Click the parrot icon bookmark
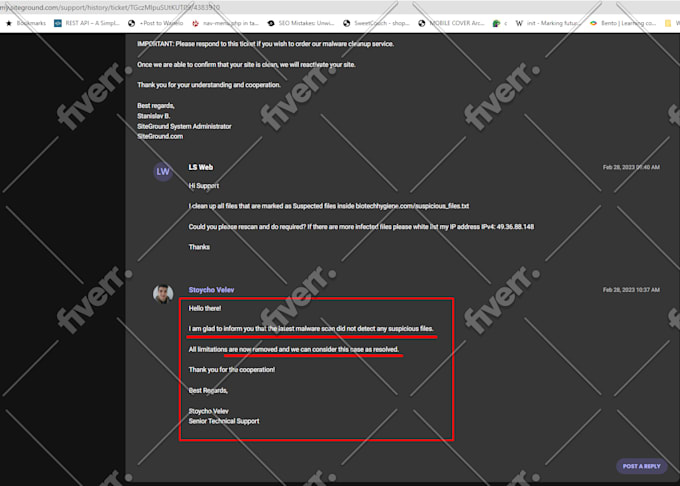 pos(497,23)
